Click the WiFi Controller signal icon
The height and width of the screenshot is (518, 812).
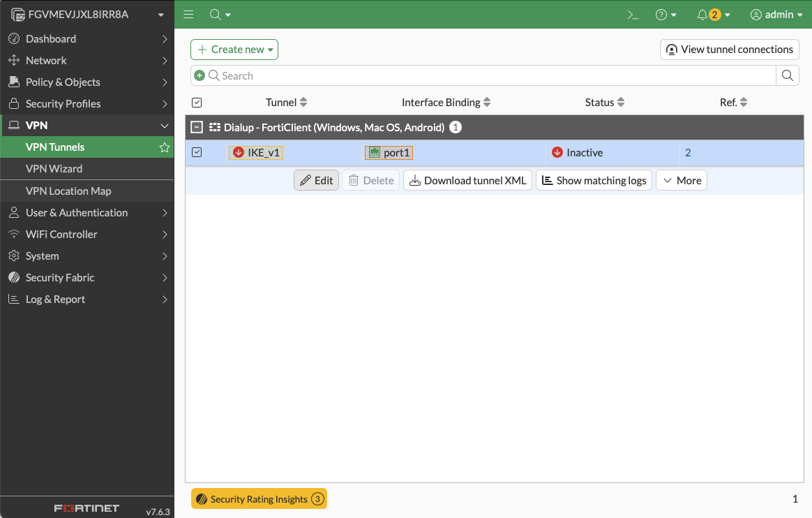14,234
